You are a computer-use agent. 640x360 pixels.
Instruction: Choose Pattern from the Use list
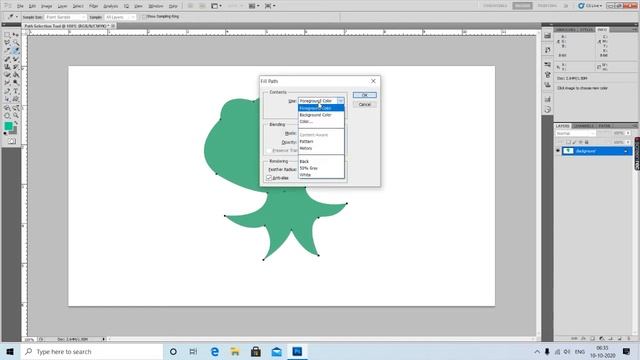(x=321, y=141)
